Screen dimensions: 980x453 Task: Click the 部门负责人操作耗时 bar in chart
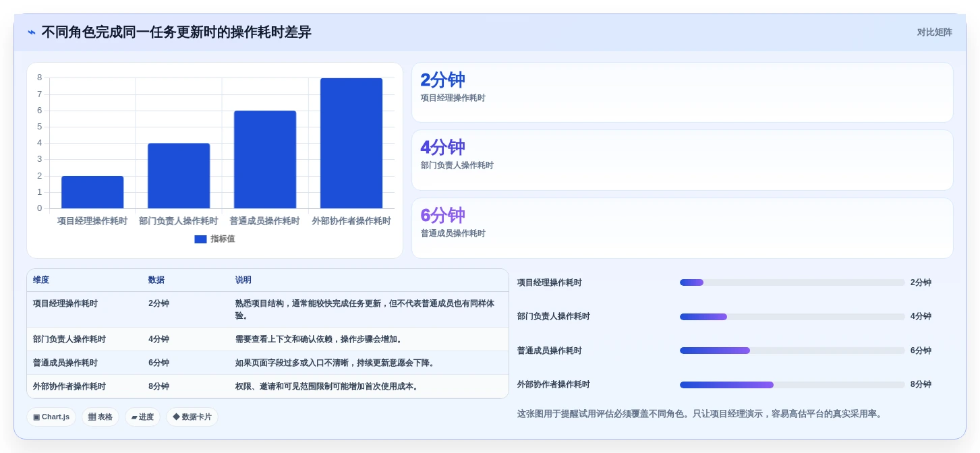[179, 176]
